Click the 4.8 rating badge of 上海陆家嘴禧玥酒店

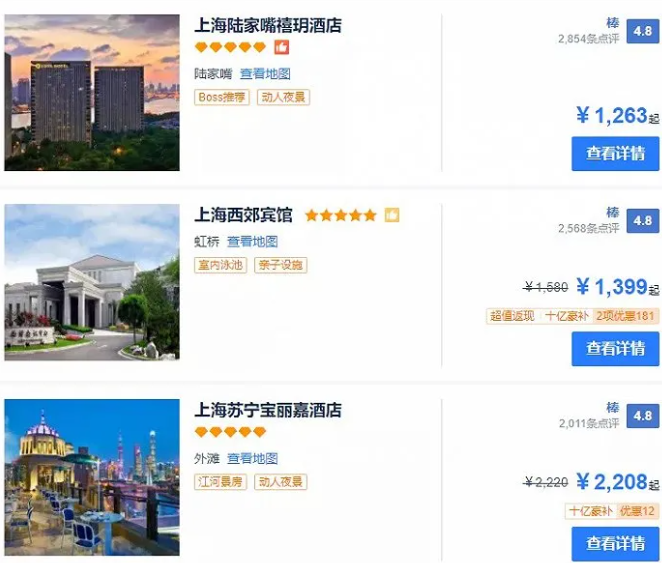642,31
